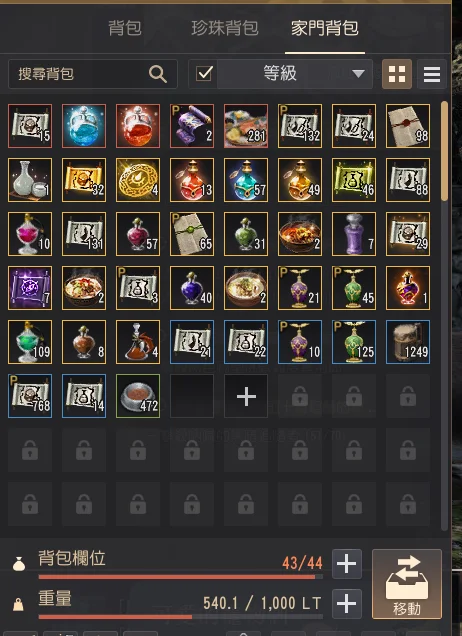Open the 等級 sort dropdown
This screenshot has height=636, width=462.
click(x=295, y=74)
